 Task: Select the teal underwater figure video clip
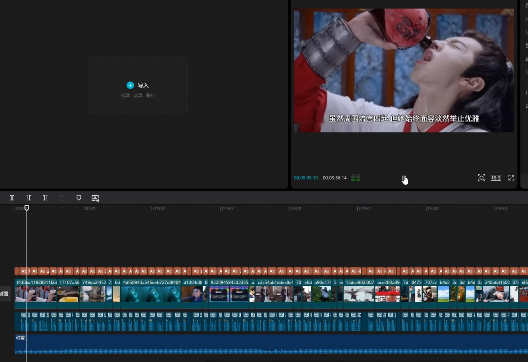point(151,294)
